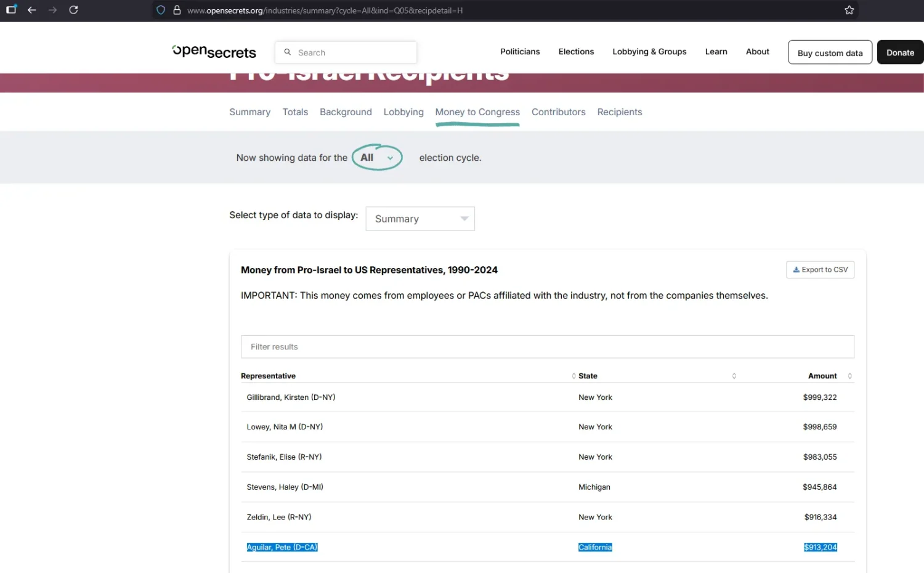Open the Learn menu
This screenshot has width=924, height=573.
716,52
